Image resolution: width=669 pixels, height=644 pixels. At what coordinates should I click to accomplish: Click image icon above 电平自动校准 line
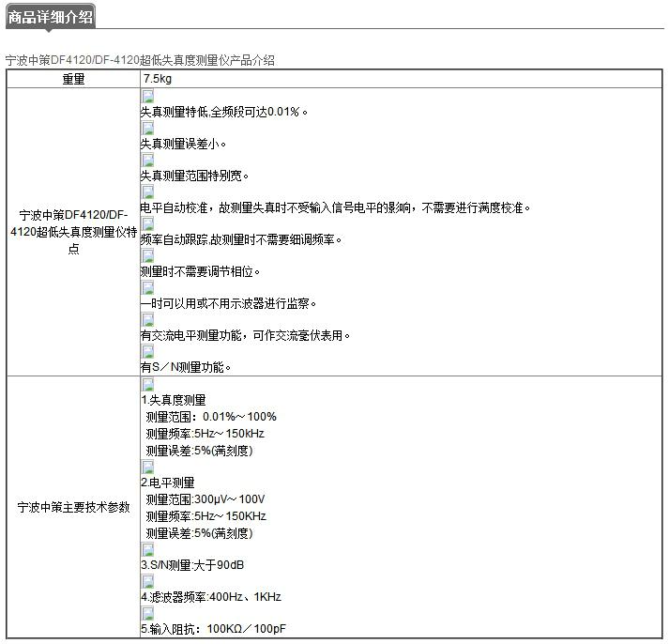(147, 192)
